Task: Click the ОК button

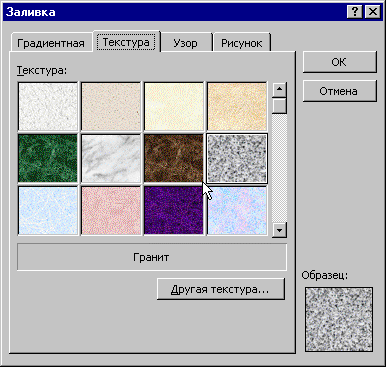Action: pos(340,62)
